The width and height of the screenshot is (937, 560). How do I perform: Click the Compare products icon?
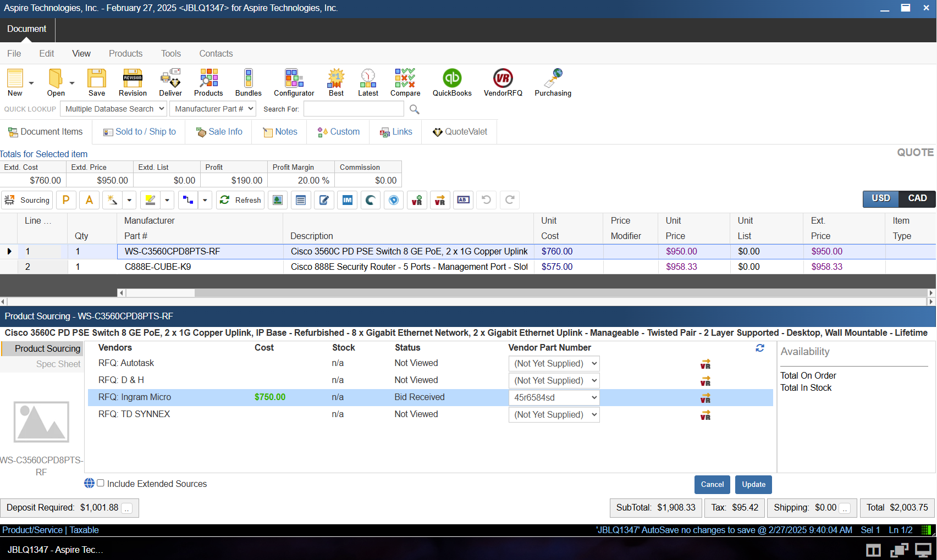point(405,82)
